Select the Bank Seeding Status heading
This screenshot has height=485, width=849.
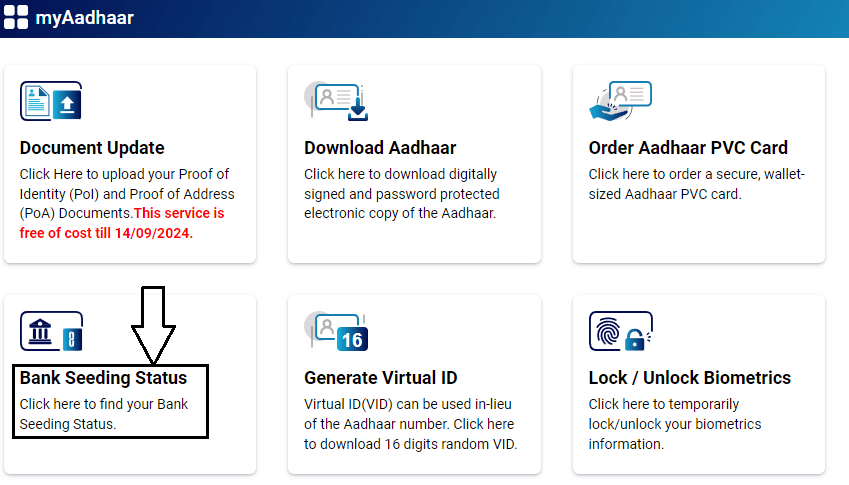[x=103, y=378]
